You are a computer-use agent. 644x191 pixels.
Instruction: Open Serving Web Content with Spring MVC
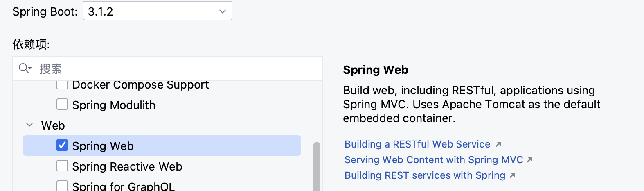(434, 160)
